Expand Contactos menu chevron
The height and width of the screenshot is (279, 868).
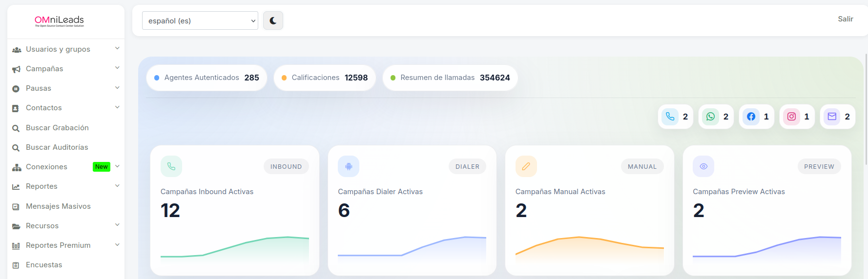[x=117, y=107]
